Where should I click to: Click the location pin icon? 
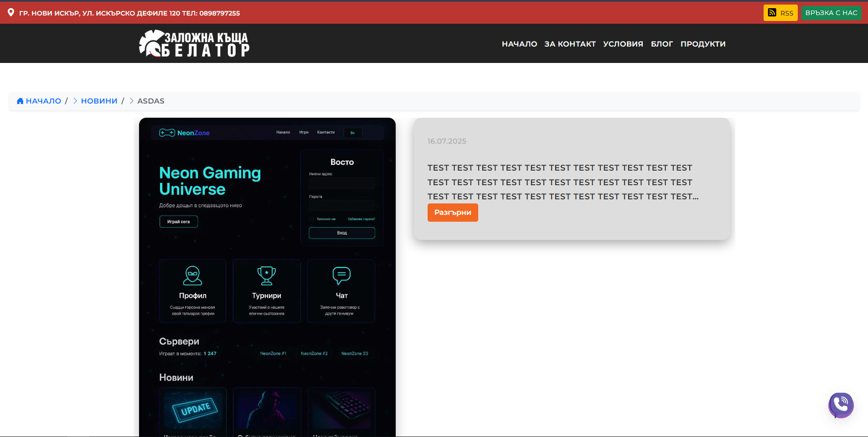click(x=11, y=13)
